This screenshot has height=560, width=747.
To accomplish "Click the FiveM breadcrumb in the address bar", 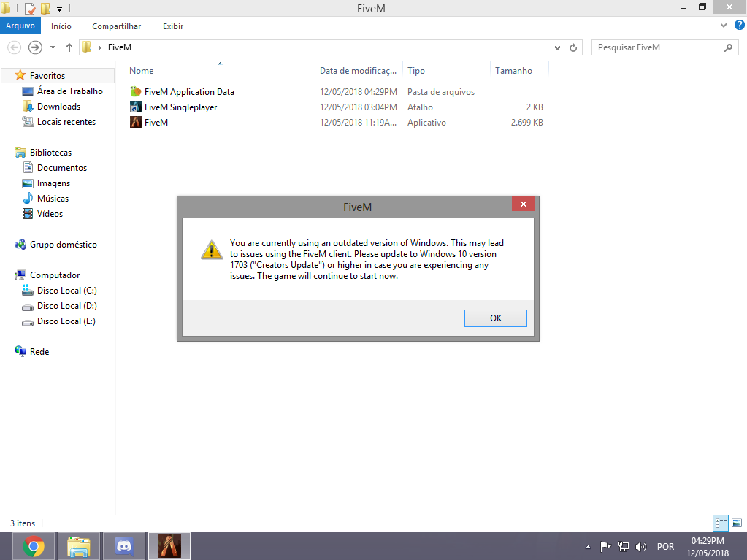I will 120,47.
